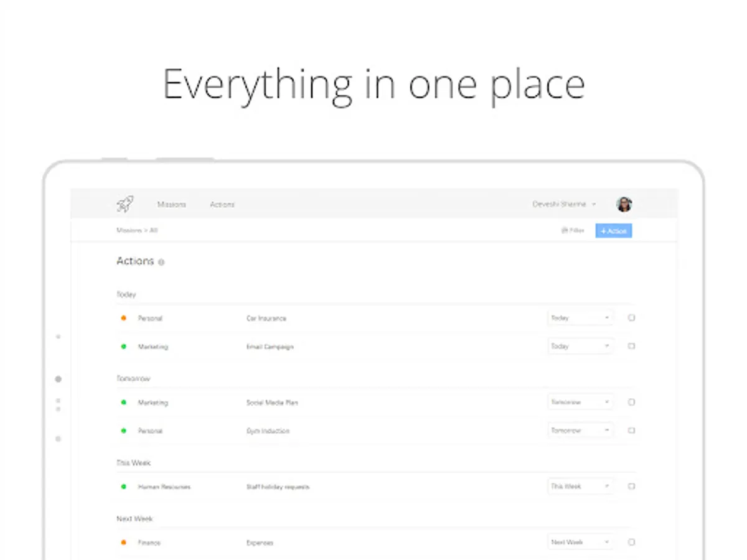
Task: Mark the Expenses action complete checkbox
Action: click(631, 543)
